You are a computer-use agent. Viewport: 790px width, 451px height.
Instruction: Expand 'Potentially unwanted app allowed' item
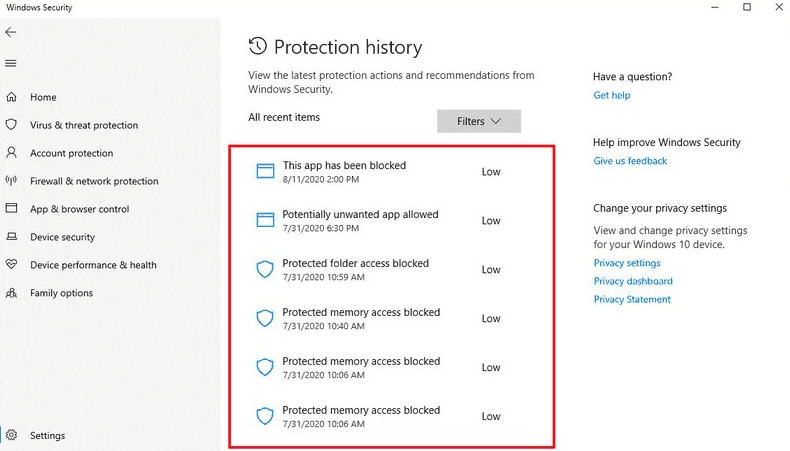(392, 220)
